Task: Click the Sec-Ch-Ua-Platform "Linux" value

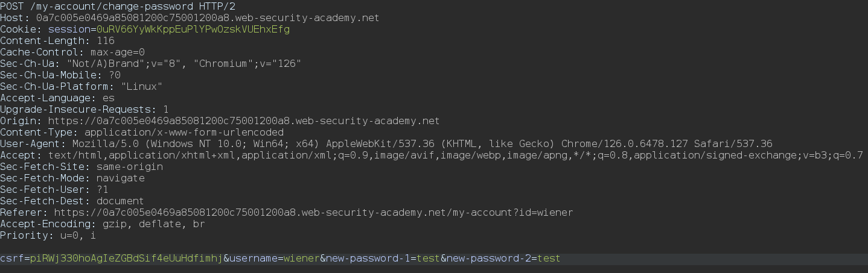Action: pos(141,86)
